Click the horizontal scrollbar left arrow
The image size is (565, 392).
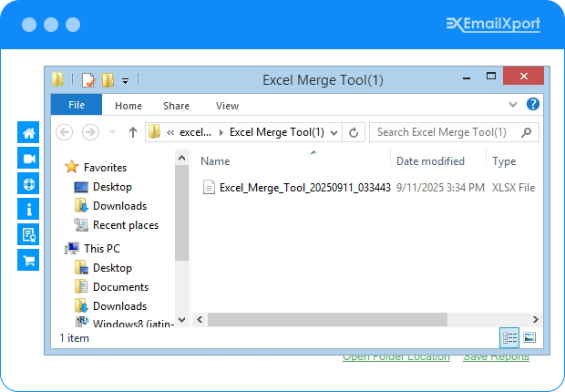point(200,319)
